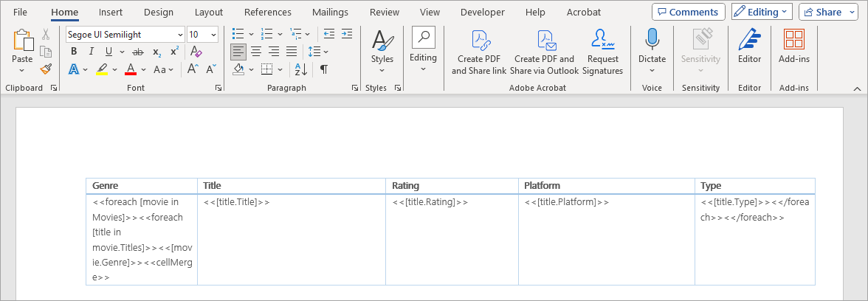Apply the yellow text highlight color
This screenshot has width=868, height=301.
[x=102, y=69]
